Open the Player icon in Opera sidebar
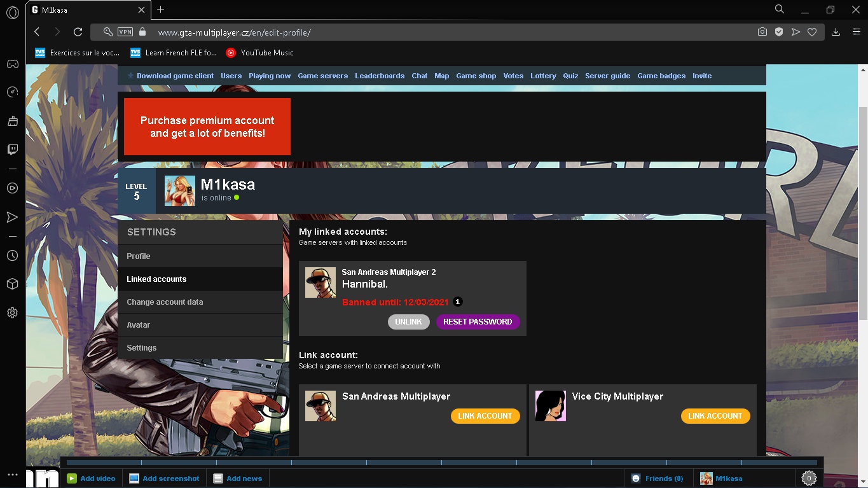The width and height of the screenshot is (868, 488). coord(13,188)
